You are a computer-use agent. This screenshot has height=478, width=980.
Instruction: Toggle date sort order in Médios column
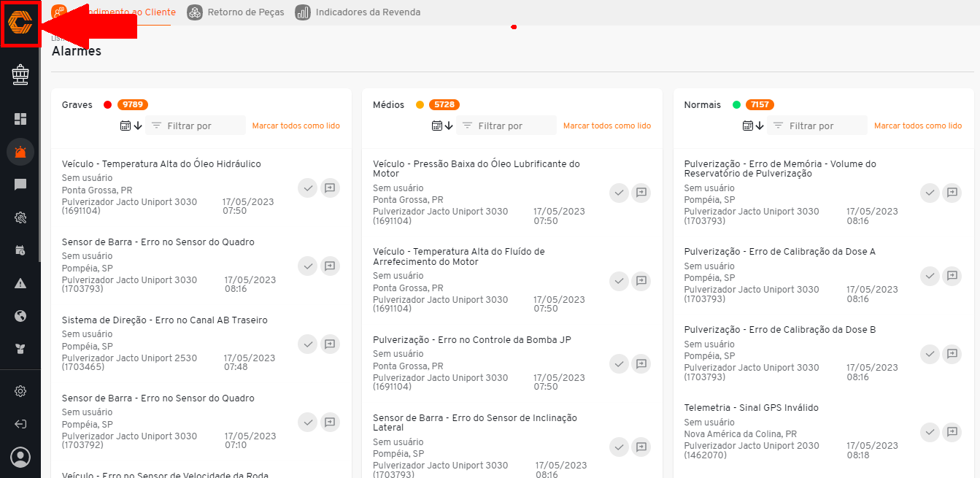tap(442, 126)
